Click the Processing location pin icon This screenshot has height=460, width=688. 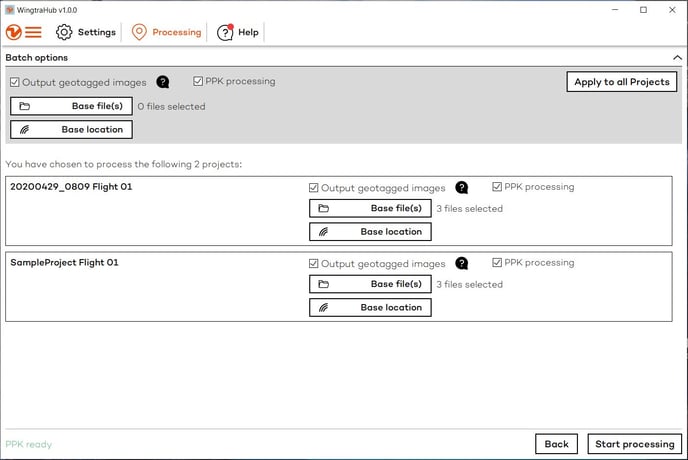coord(139,32)
